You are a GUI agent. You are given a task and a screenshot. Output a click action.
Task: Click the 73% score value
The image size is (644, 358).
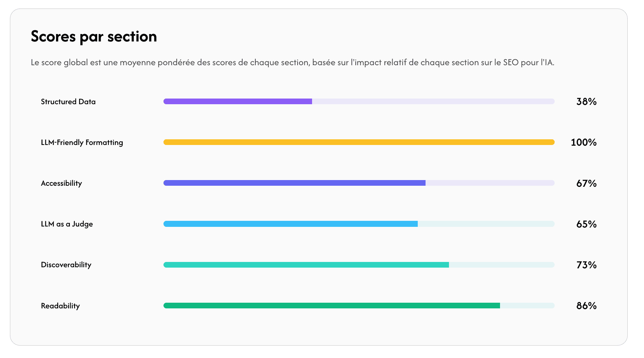click(x=586, y=265)
